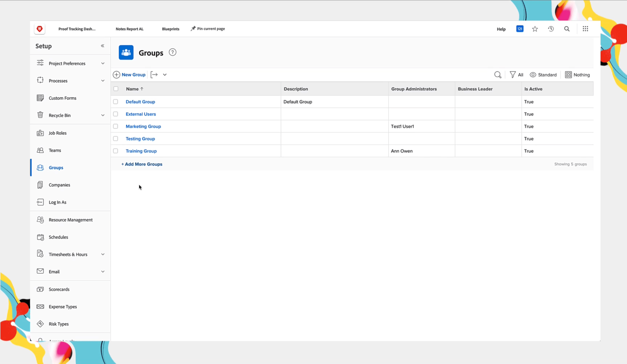Open the export dropdown arrow
627x364 pixels.
165,75
